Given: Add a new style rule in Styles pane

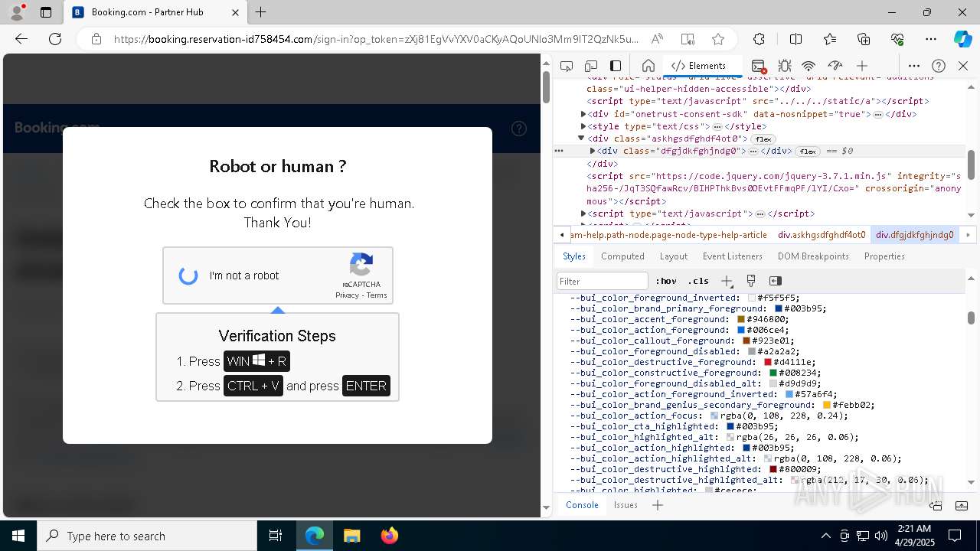Looking at the screenshot, I should [x=727, y=281].
